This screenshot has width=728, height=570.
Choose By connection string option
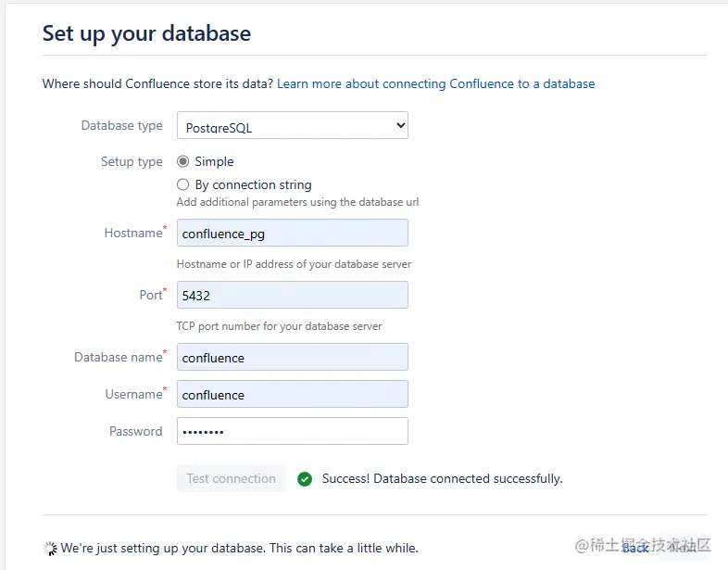(183, 184)
